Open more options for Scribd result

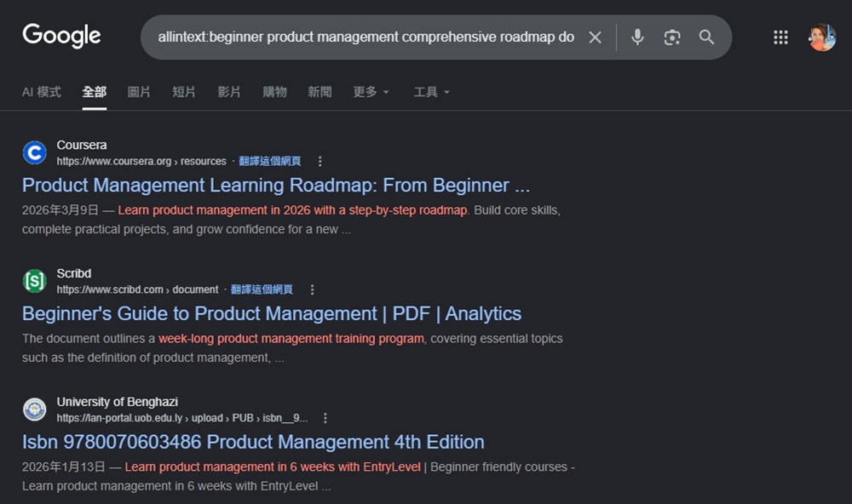312,289
